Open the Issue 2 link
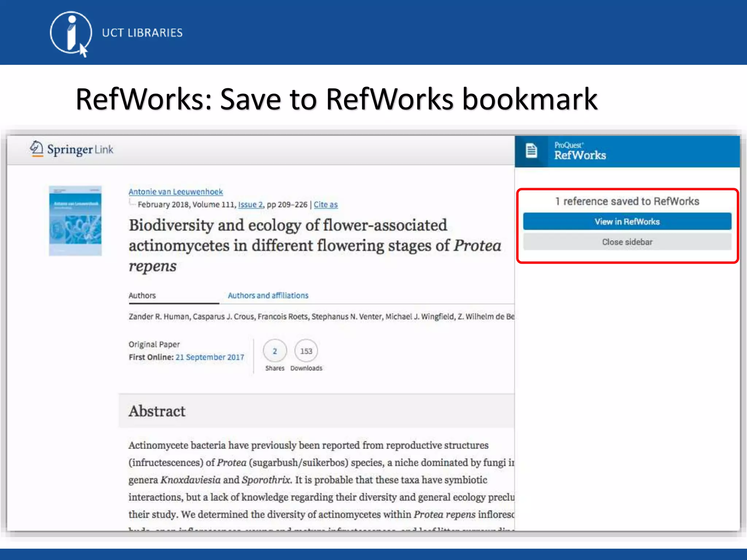This screenshot has width=747, height=560. point(250,205)
